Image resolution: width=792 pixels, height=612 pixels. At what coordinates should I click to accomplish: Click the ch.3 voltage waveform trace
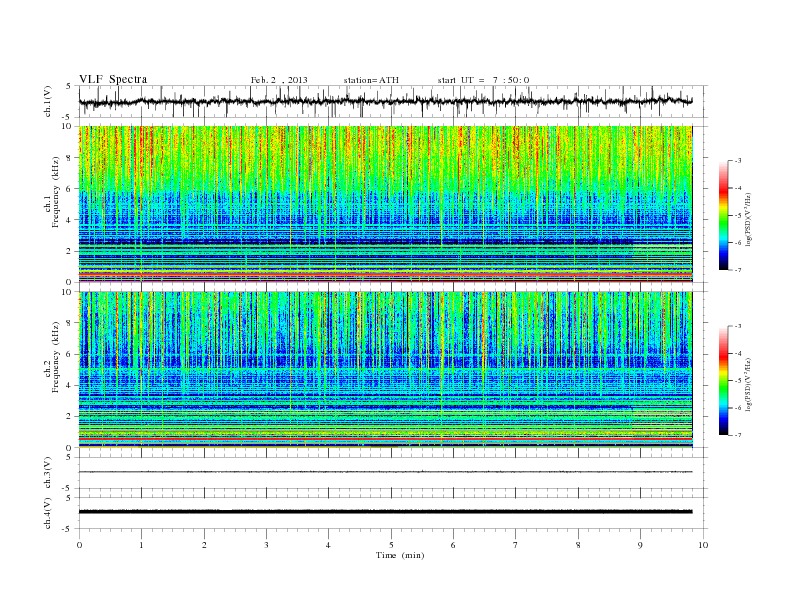[385, 472]
